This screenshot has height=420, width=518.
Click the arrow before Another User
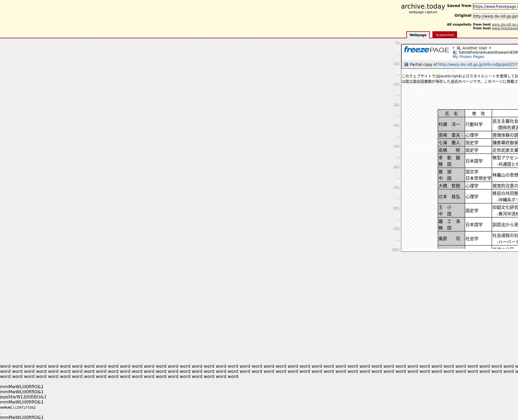pos(454,48)
